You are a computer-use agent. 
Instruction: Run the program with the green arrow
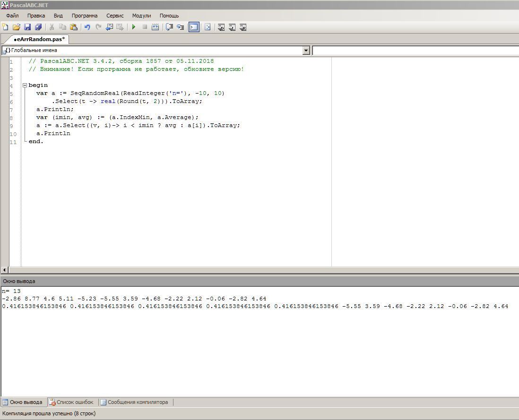click(134, 27)
